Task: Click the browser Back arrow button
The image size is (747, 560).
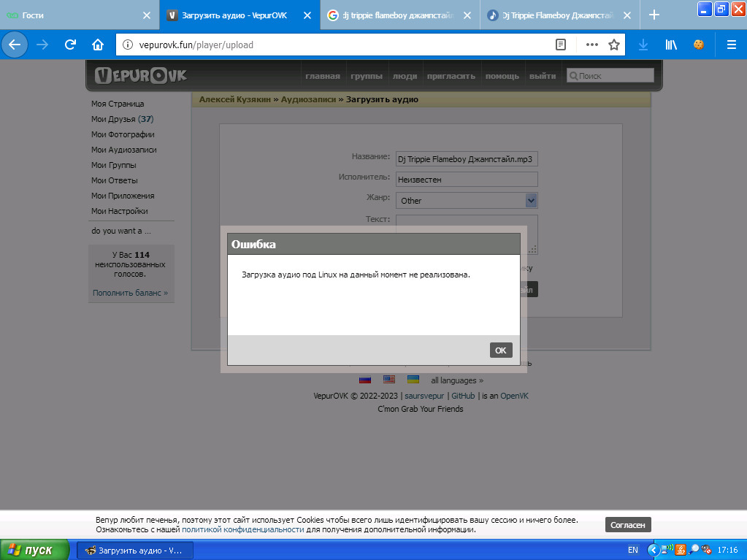Action: click(15, 45)
